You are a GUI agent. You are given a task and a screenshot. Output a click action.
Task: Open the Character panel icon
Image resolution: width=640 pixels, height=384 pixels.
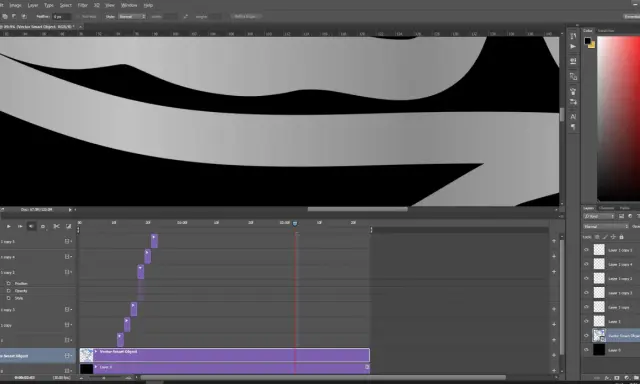coord(573,117)
